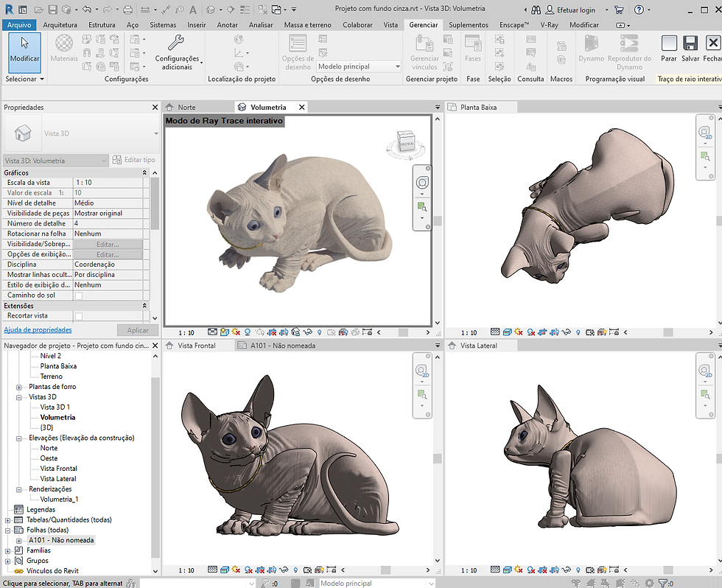The height and width of the screenshot is (588, 722).
Task: Click Editar button for Opções de exibição
Action: (x=108, y=255)
